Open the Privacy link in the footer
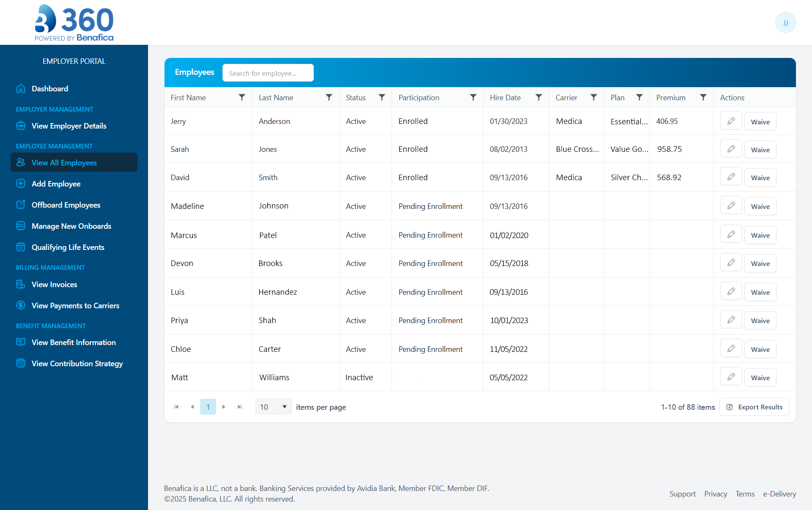 click(715, 494)
